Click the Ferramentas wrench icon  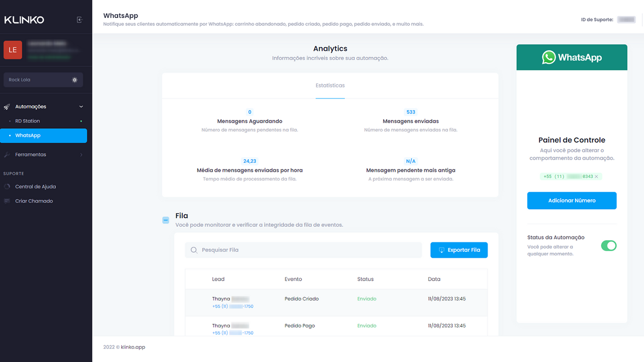tap(7, 154)
